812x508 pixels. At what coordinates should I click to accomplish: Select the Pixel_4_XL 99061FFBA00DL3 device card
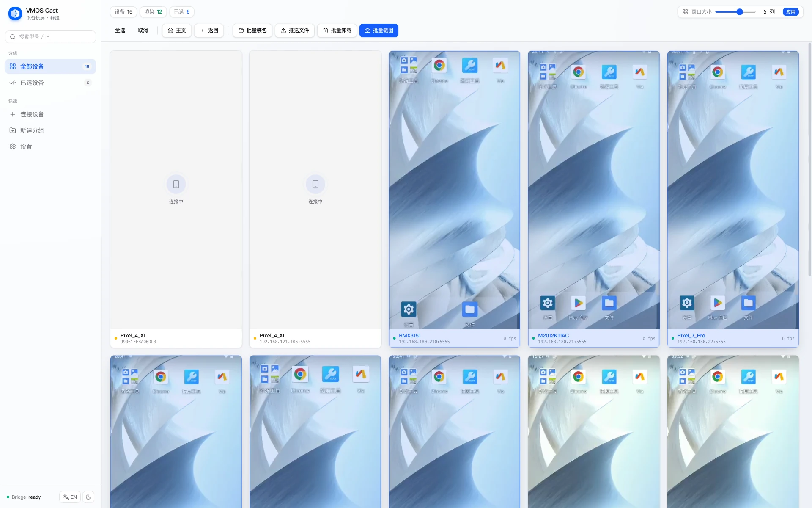click(x=176, y=199)
